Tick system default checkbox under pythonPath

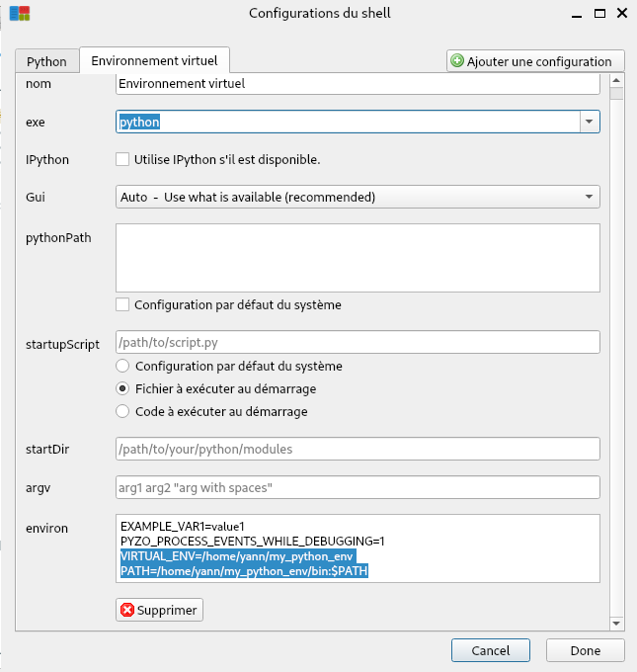(122, 304)
